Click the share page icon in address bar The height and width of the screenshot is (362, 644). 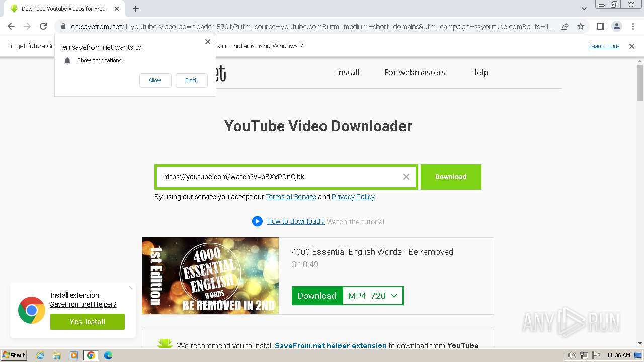tap(565, 26)
